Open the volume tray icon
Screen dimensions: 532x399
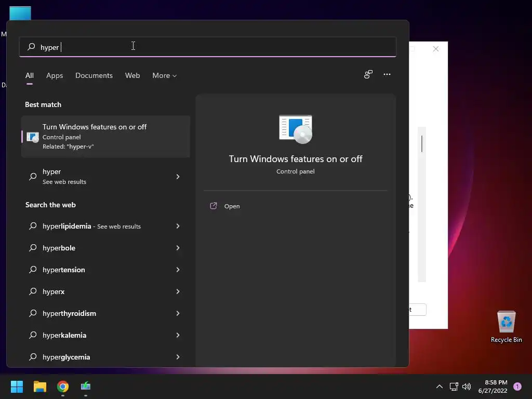(x=467, y=387)
